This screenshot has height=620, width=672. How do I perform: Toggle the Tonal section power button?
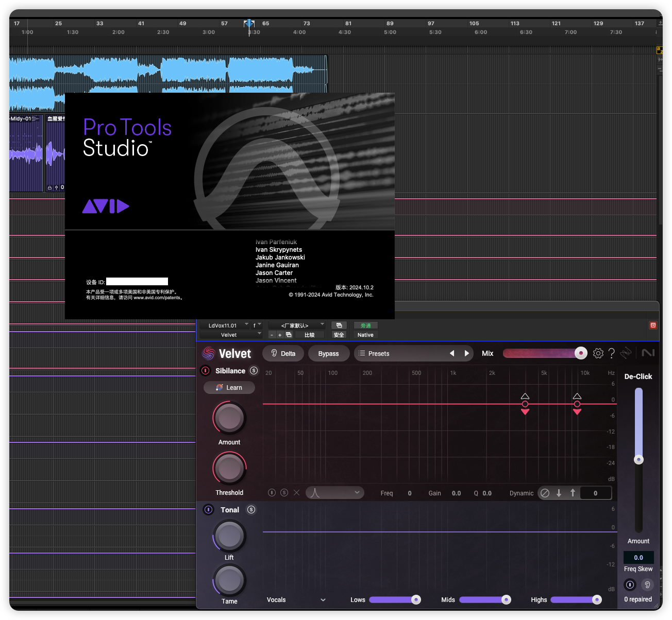[208, 510]
